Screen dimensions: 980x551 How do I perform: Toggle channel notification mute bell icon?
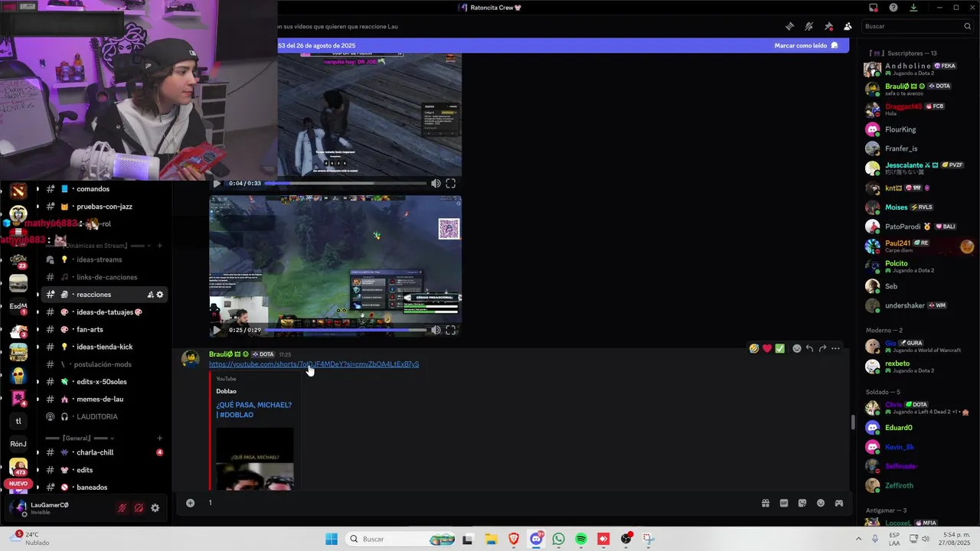pyautogui.click(x=809, y=26)
